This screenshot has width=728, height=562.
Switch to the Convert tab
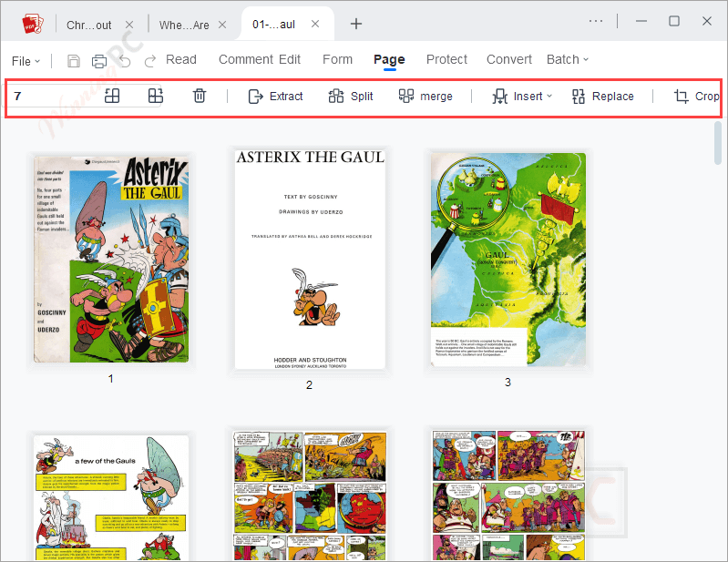click(508, 59)
